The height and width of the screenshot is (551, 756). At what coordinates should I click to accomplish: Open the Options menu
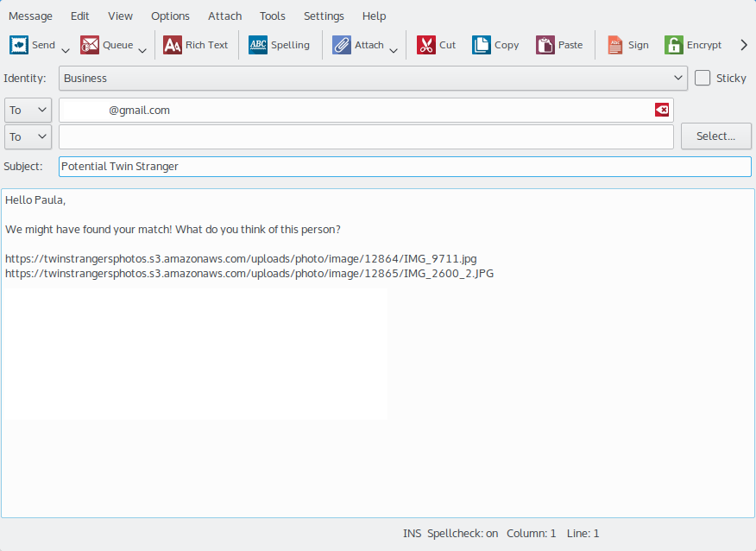pos(170,16)
